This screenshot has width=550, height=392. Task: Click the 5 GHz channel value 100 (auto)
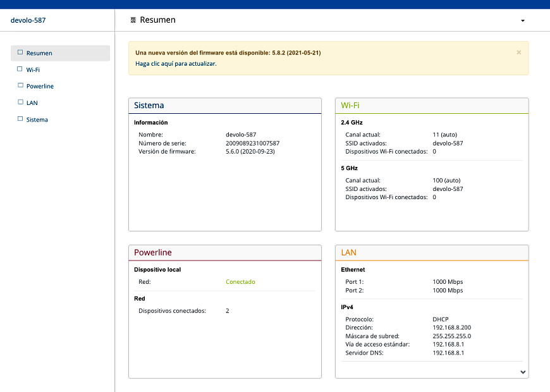pyautogui.click(x=446, y=180)
